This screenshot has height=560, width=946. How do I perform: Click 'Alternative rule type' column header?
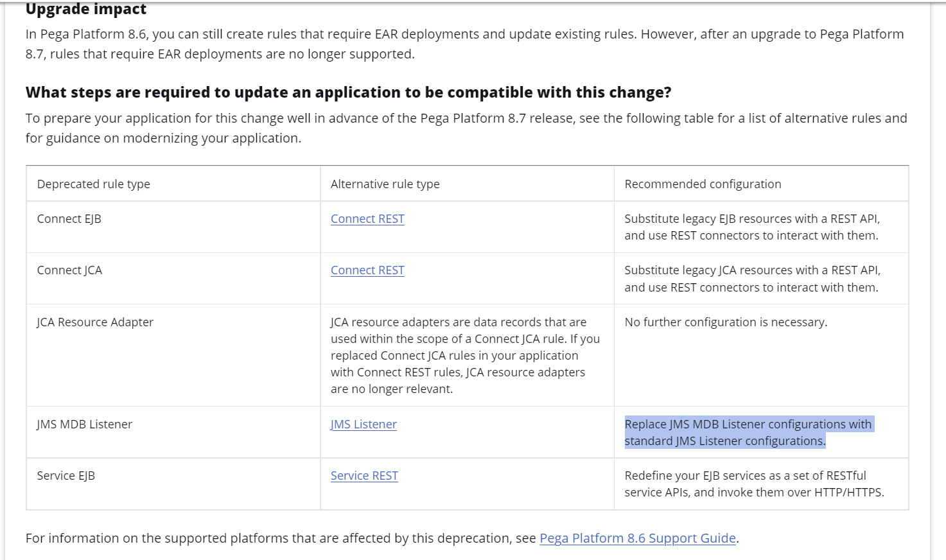click(385, 184)
